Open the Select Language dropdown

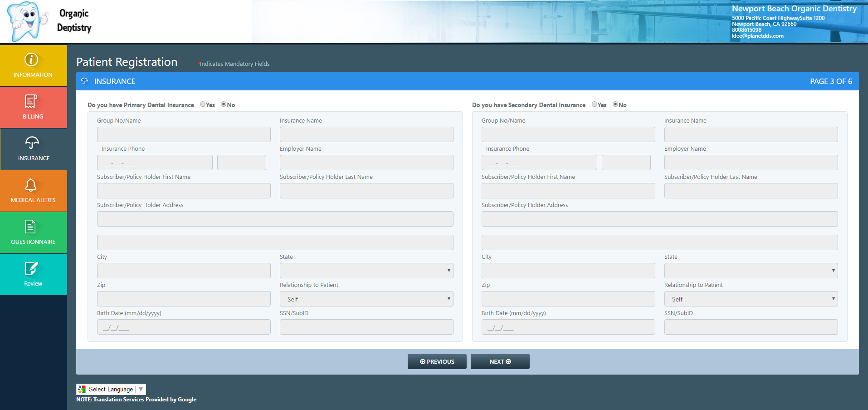111,389
